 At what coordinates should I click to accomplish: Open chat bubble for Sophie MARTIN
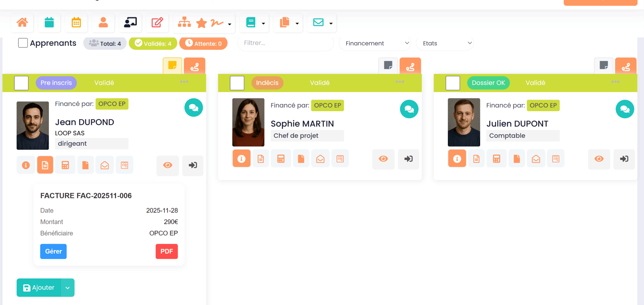409,109
